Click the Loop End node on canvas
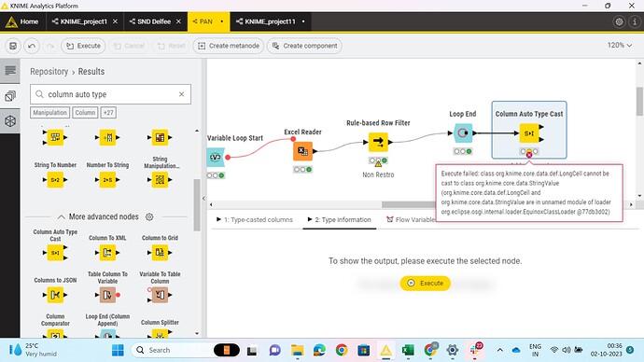The height and width of the screenshot is (362, 644). click(463, 133)
